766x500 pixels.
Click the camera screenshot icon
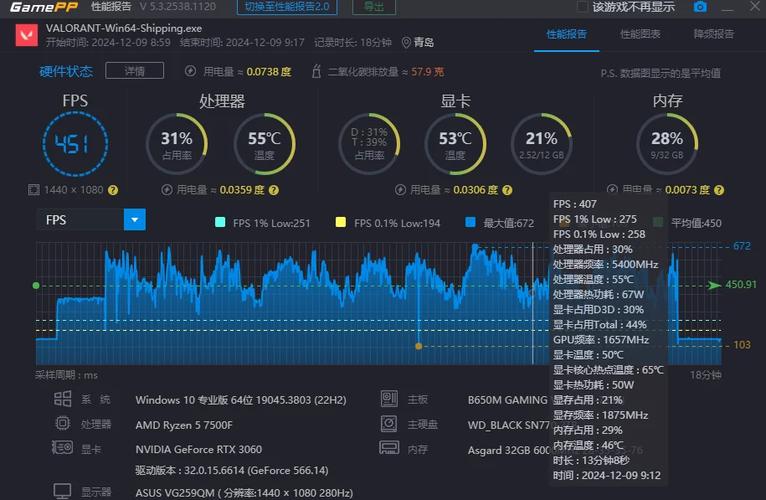pyautogui.click(x=700, y=7)
